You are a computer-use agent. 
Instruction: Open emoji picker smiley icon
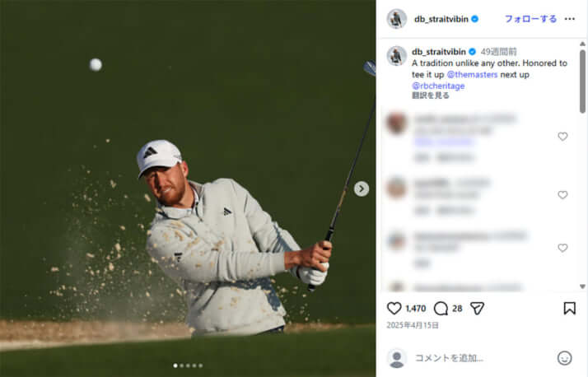pyautogui.click(x=564, y=358)
